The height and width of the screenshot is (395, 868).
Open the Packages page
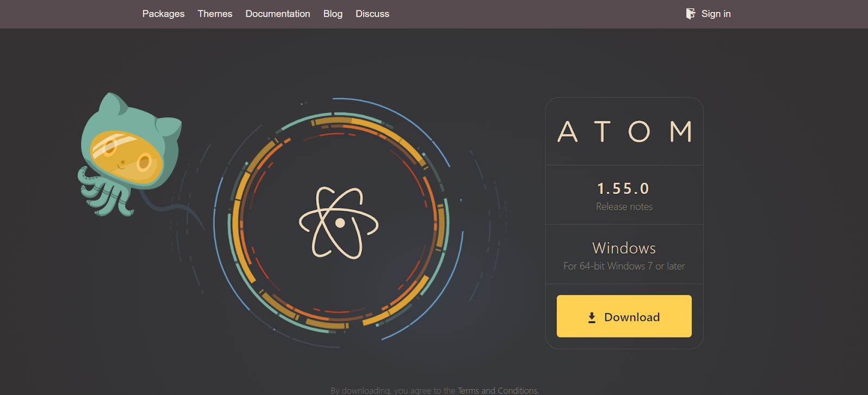163,14
